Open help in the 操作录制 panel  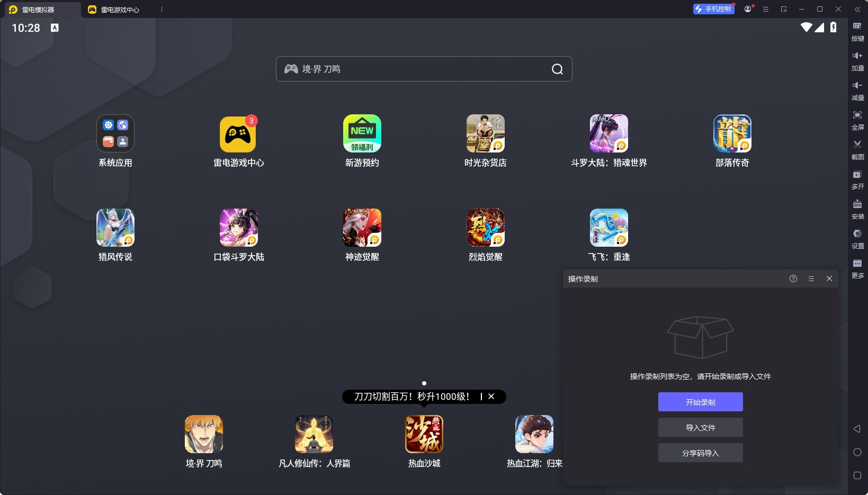coord(793,278)
